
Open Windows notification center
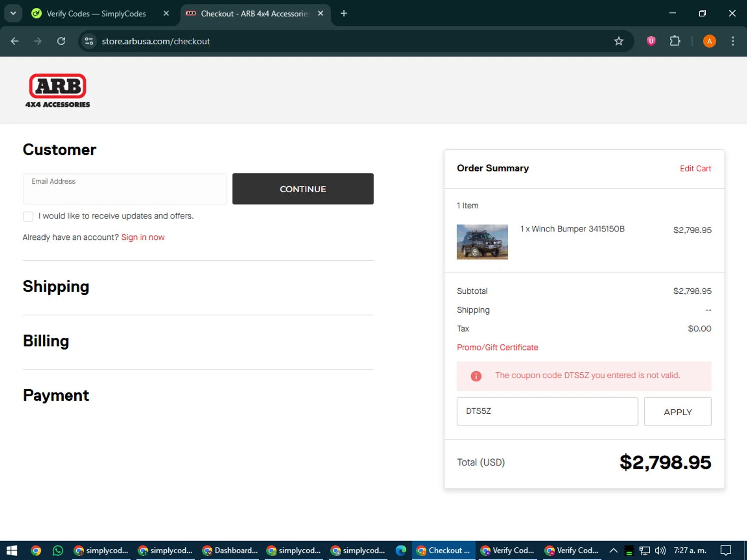click(x=726, y=551)
